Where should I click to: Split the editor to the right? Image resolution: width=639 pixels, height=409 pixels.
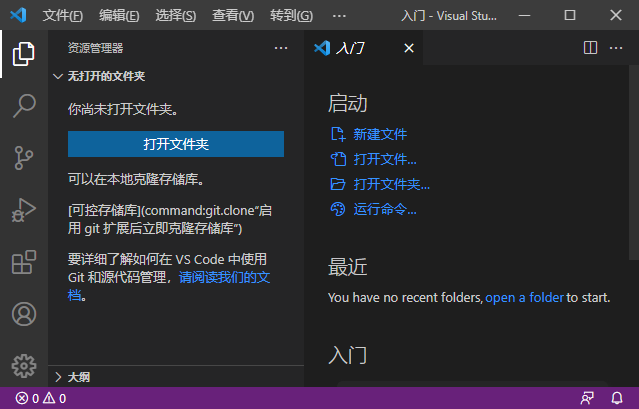[590, 48]
